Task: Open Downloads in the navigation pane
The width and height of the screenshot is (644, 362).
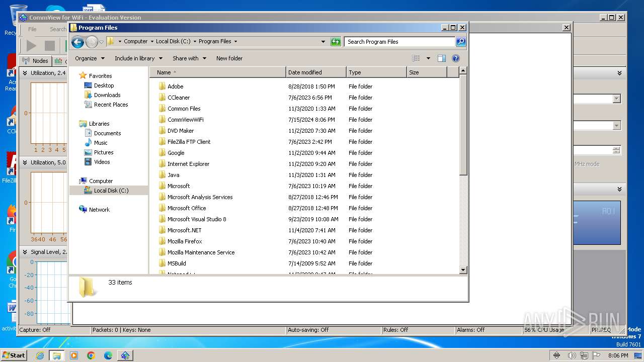Action: click(107, 95)
